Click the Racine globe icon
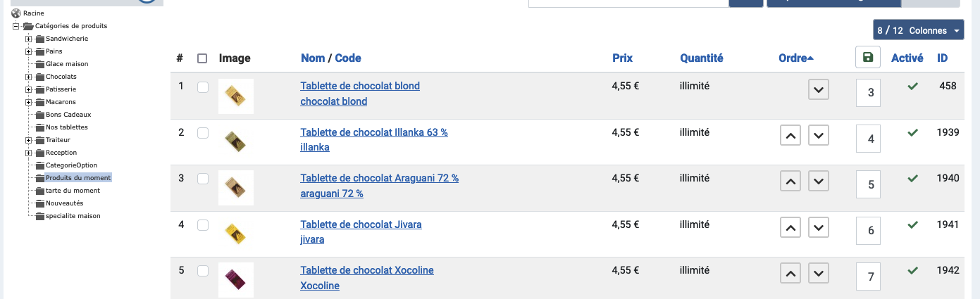This screenshot has height=299, width=980. pos(16,13)
